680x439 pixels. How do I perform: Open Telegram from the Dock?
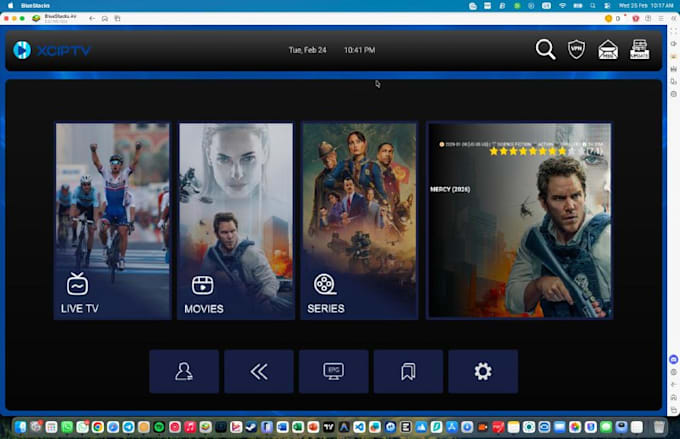(x=128, y=427)
